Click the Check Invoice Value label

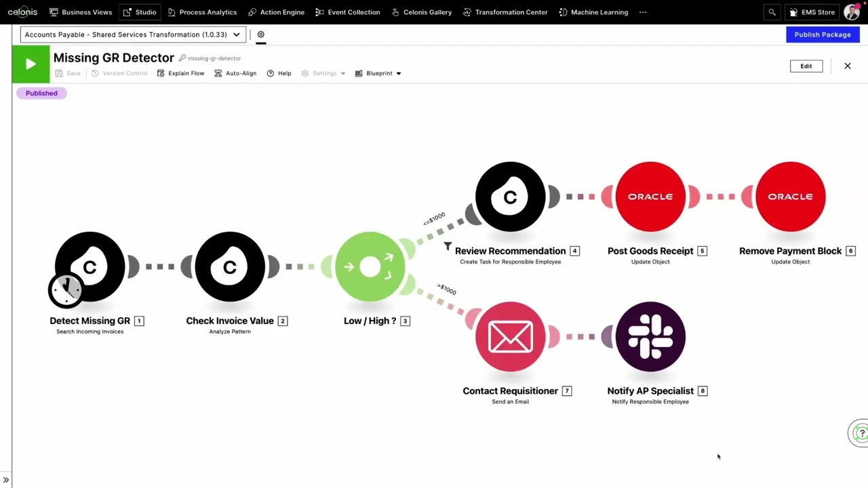[x=230, y=321]
